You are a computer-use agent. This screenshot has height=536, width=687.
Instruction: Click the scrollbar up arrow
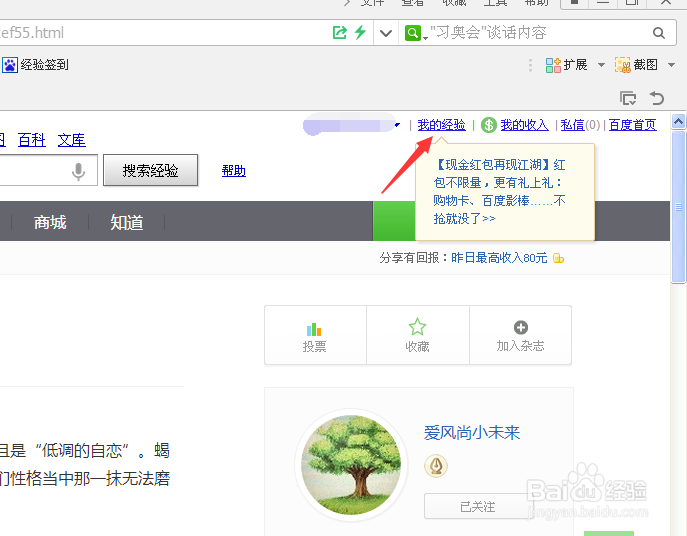(x=679, y=121)
